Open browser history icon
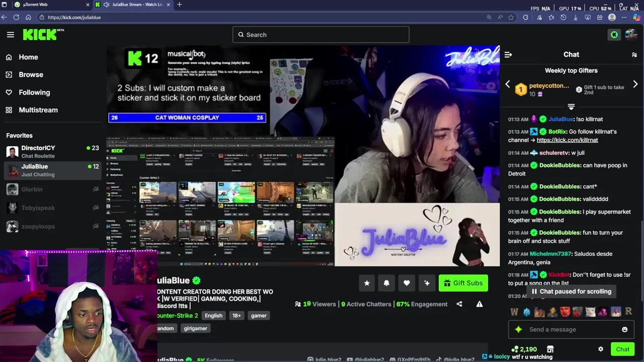Screen dimensions: 644x362 click(x=563, y=17)
